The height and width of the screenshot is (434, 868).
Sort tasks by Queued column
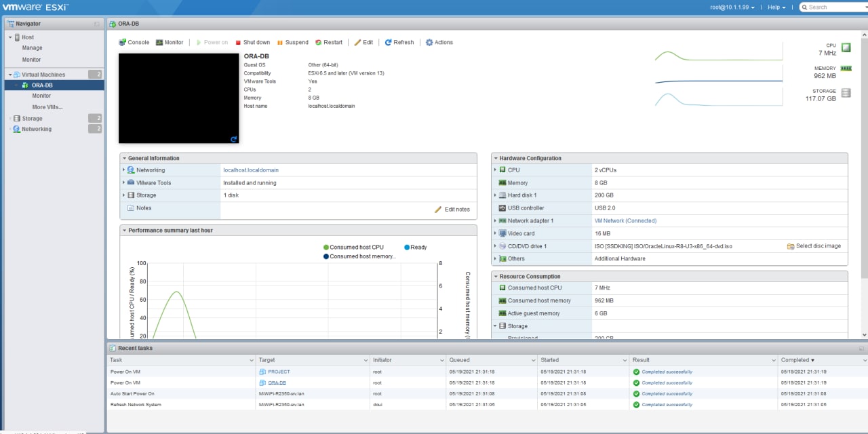click(491, 360)
